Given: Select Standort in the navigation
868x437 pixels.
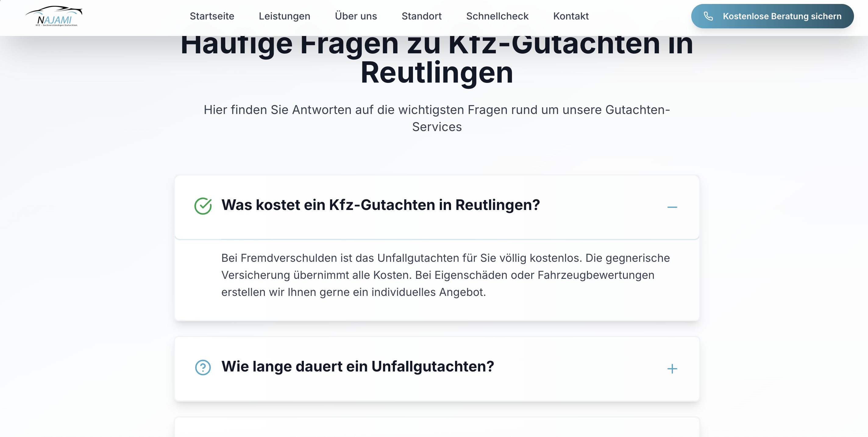Looking at the screenshot, I should point(421,16).
